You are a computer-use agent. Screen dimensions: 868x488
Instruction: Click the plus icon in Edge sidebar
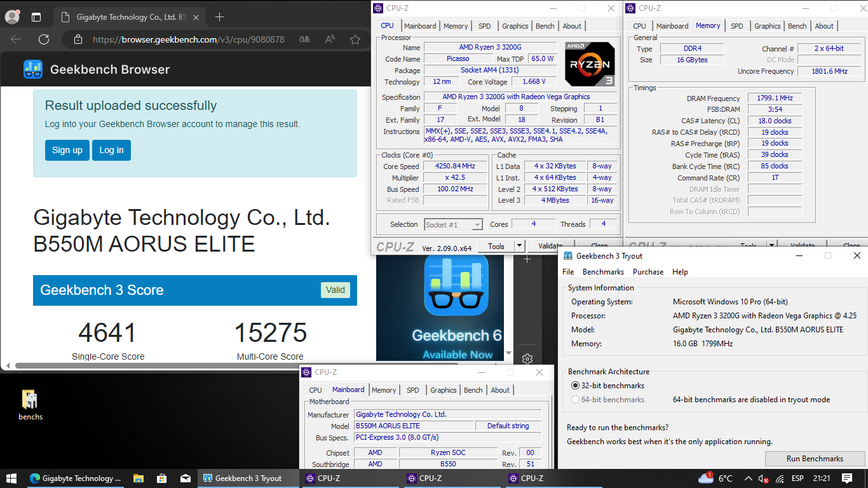pyautogui.click(x=527, y=259)
